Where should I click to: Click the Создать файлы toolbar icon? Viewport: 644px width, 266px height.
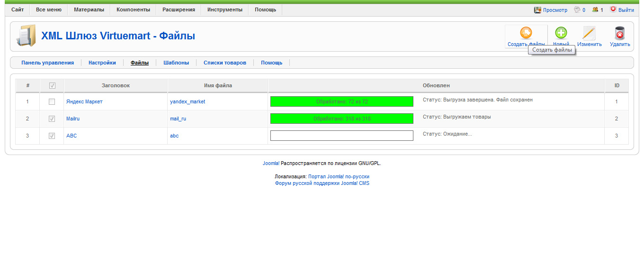click(x=526, y=33)
